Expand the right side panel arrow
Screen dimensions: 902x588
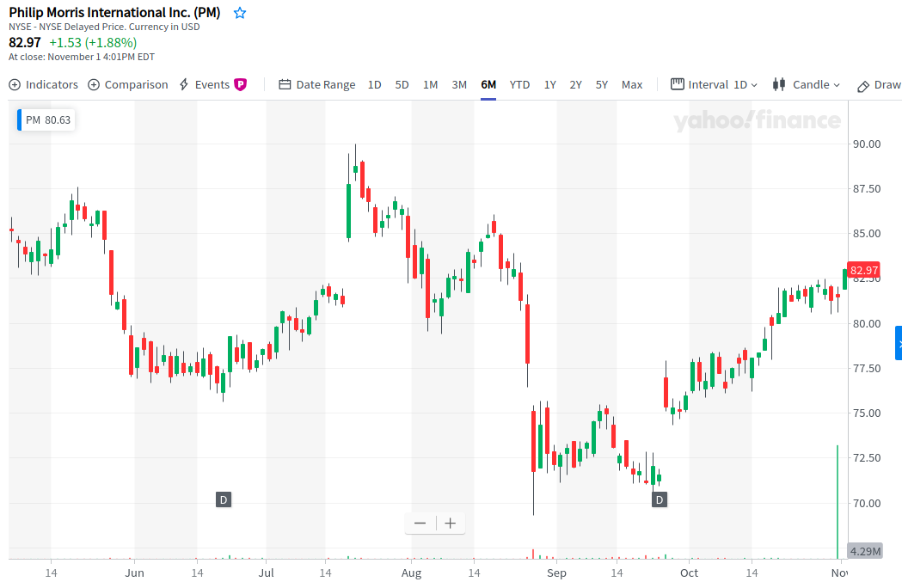899,344
